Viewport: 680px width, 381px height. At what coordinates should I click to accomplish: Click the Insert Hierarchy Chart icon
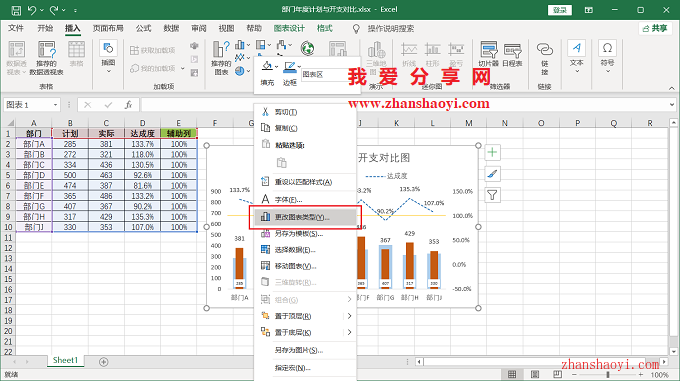(x=260, y=45)
